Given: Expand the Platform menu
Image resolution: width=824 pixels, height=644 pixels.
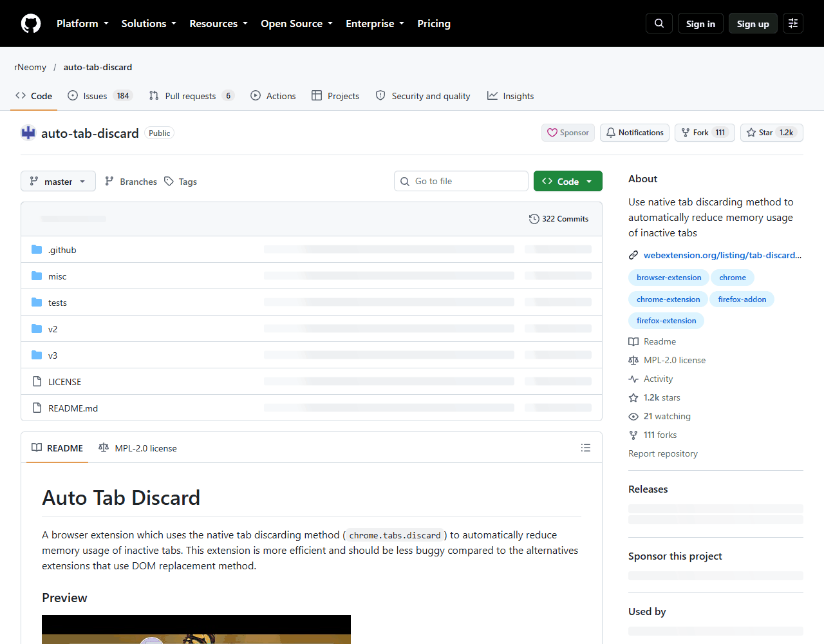Looking at the screenshot, I should tap(82, 23).
